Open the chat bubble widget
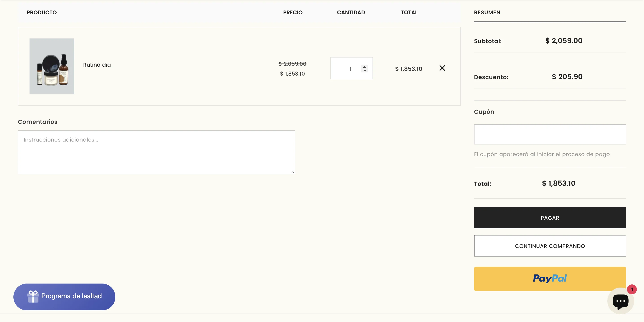Screen dimensions: 644x322 [620, 301]
